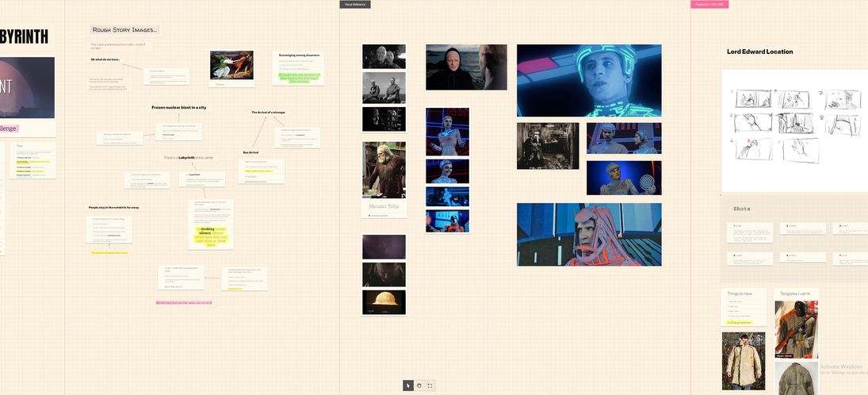This screenshot has height=395, width=868.
Task: Choose the marquee selection tool
Action: pyautogui.click(x=430, y=385)
